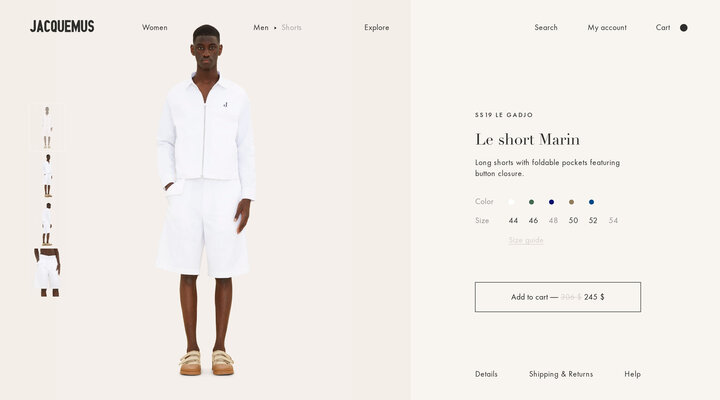Expand the Details section

[486, 374]
